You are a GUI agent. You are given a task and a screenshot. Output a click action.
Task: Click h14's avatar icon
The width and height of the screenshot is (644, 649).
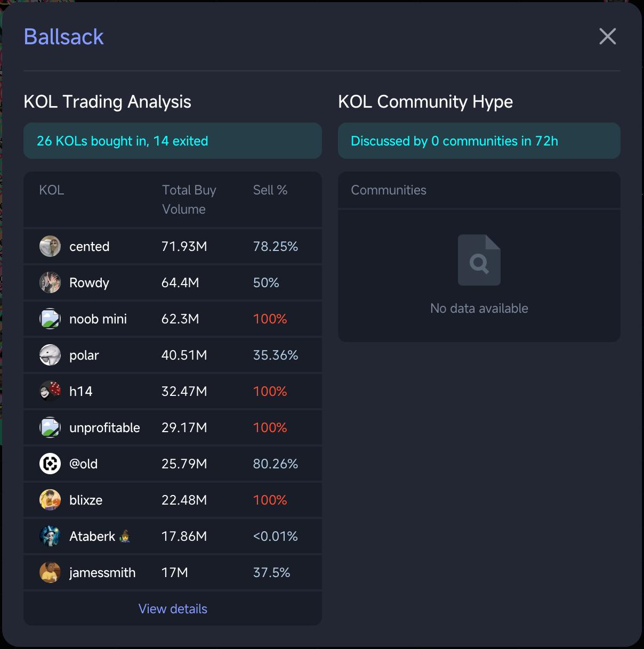50,391
